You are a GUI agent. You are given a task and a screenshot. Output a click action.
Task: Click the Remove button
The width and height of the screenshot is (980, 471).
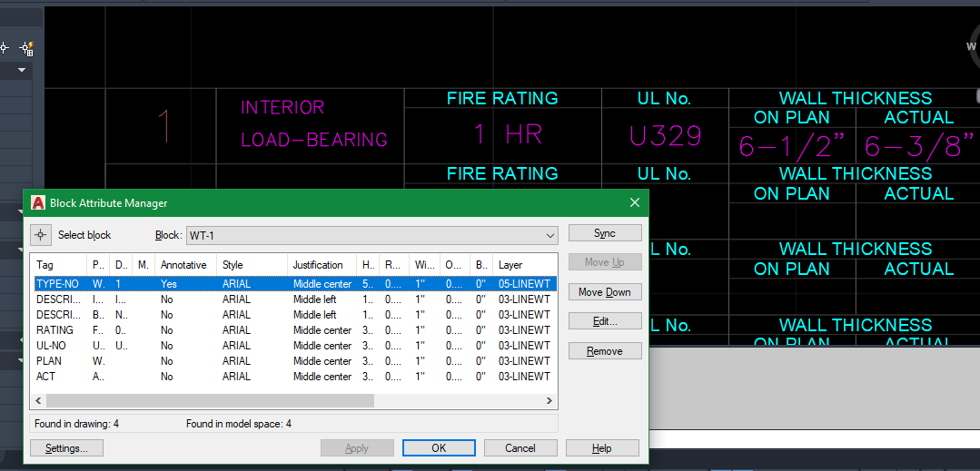point(605,351)
